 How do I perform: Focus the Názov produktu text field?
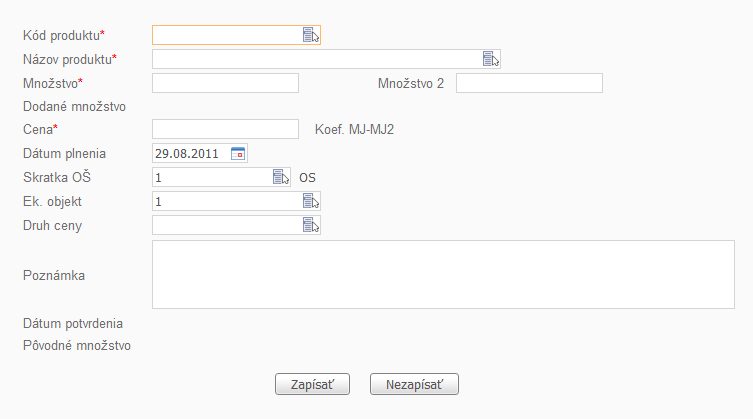(x=317, y=59)
